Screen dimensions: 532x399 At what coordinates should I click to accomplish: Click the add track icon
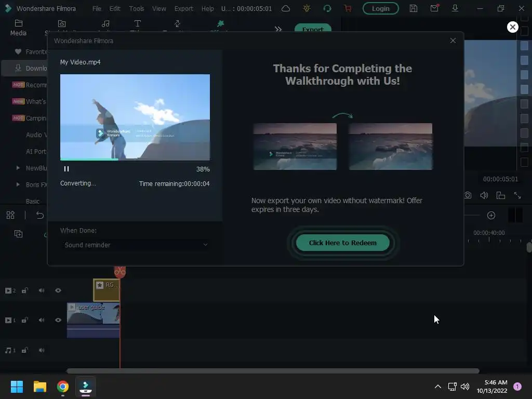(x=18, y=234)
